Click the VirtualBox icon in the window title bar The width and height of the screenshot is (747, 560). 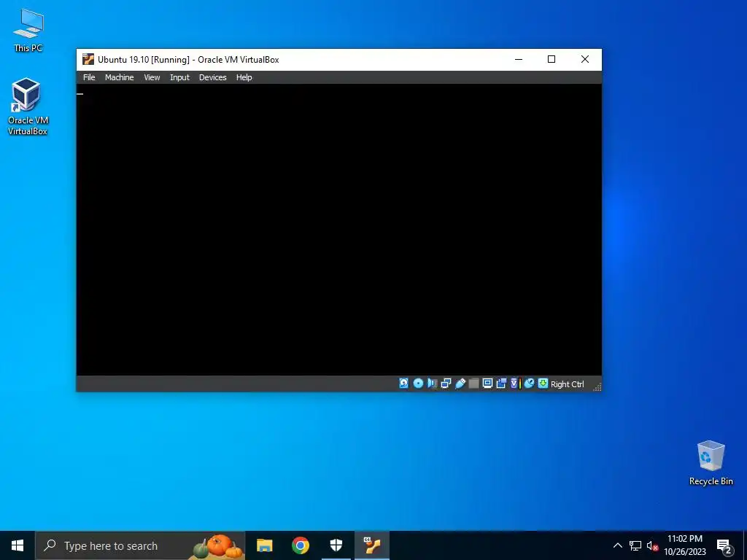click(88, 59)
